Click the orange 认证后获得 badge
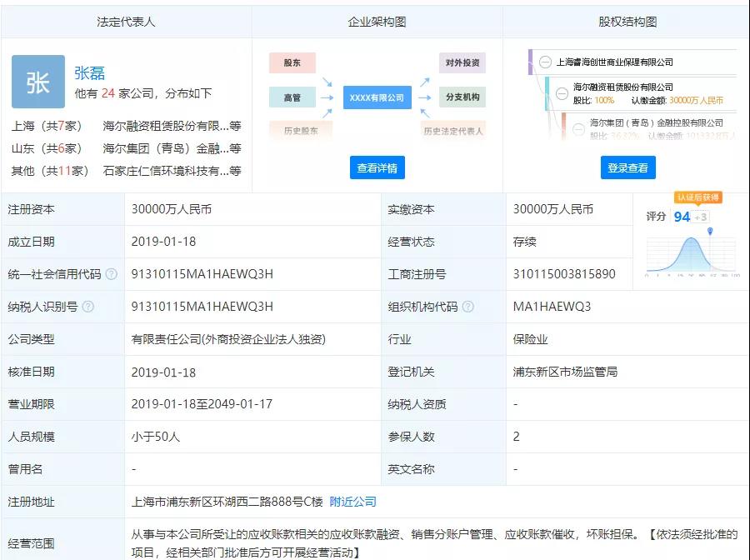The width and height of the screenshot is (750, 560). pyautogui.click(x=697, y=197)
